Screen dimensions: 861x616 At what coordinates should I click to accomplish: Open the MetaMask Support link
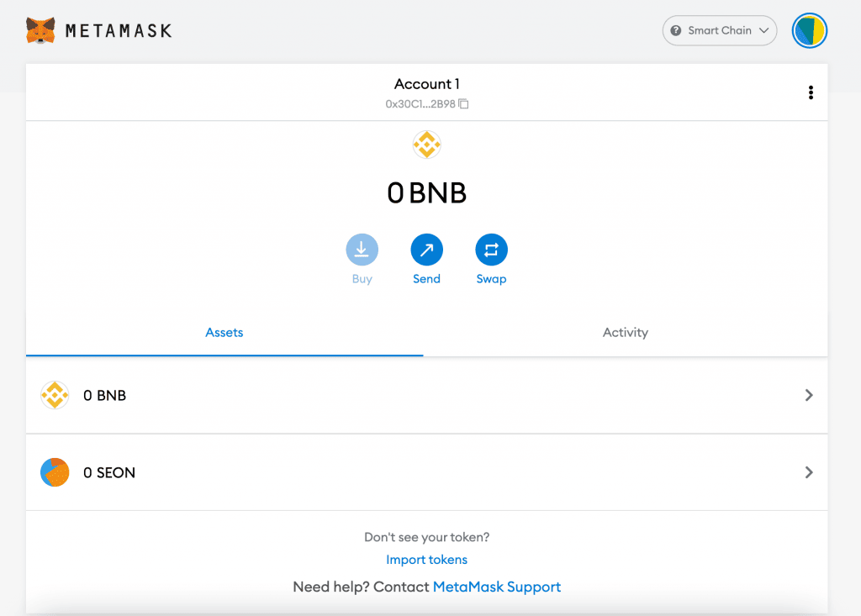(x=497, y=587)
